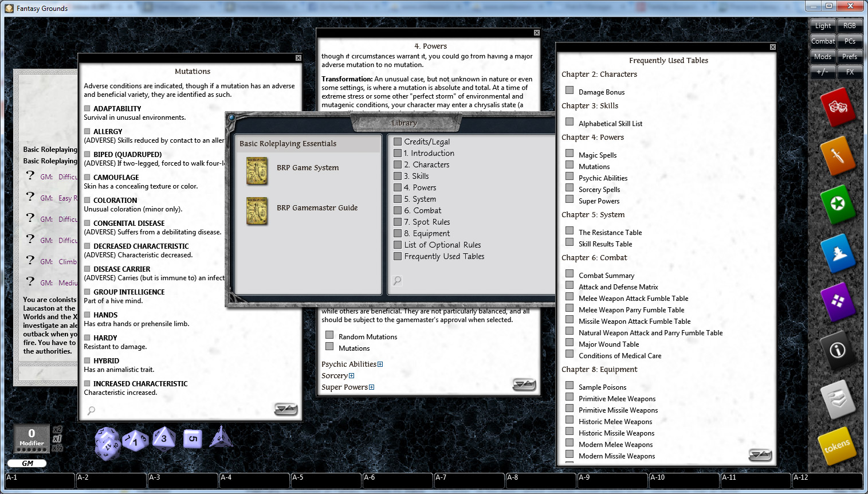Click the green star sidebar icon
Screen dimensions: 868x494
point(838,205)
